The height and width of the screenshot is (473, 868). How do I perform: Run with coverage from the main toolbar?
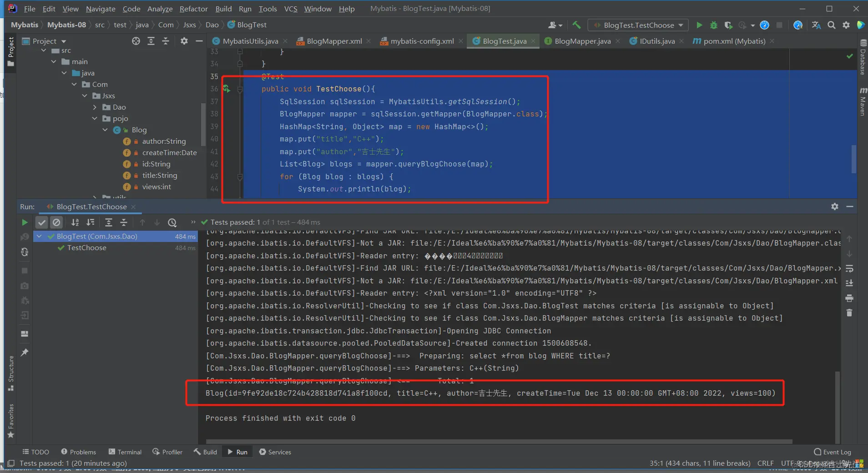point(728,25)
